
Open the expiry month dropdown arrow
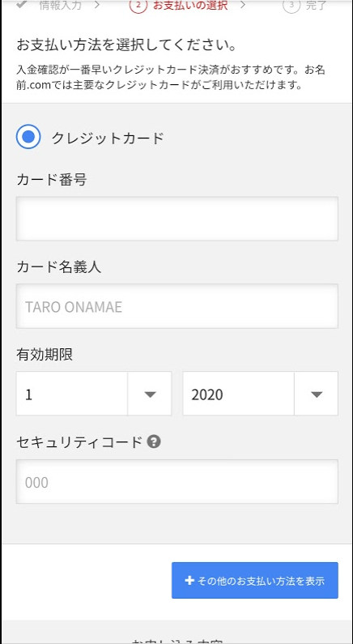coord(150,394)
